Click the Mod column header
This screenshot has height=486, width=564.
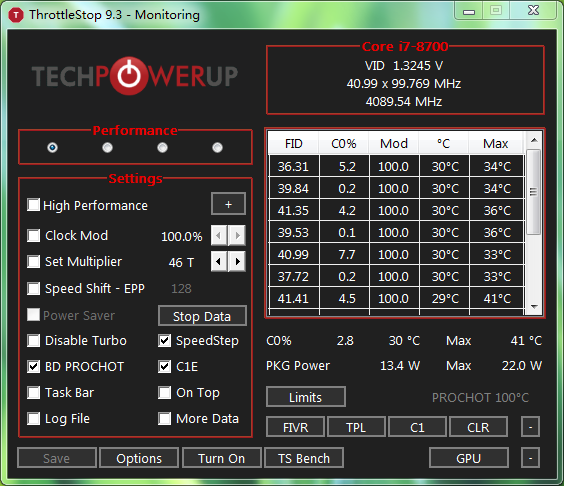click(x=394, y=144)
